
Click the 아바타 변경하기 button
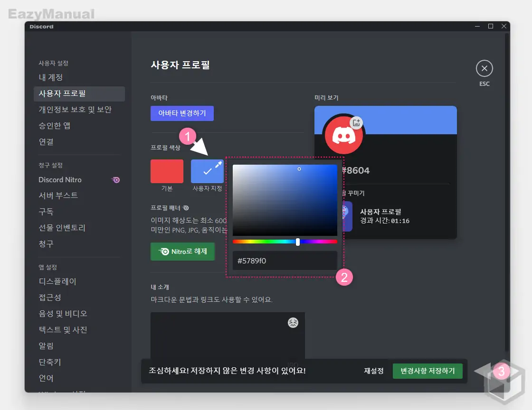click(x=182, y=113)
